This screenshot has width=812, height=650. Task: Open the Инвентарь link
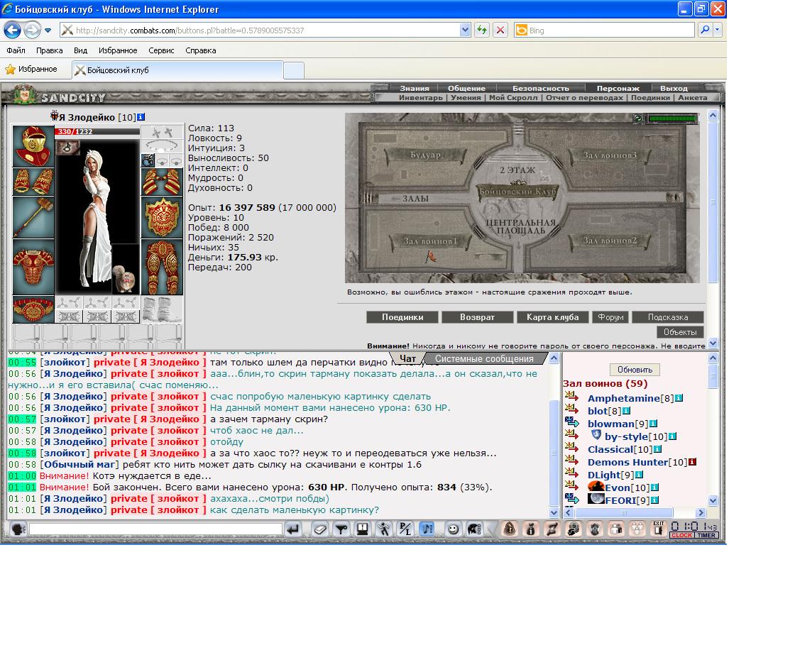421,97
